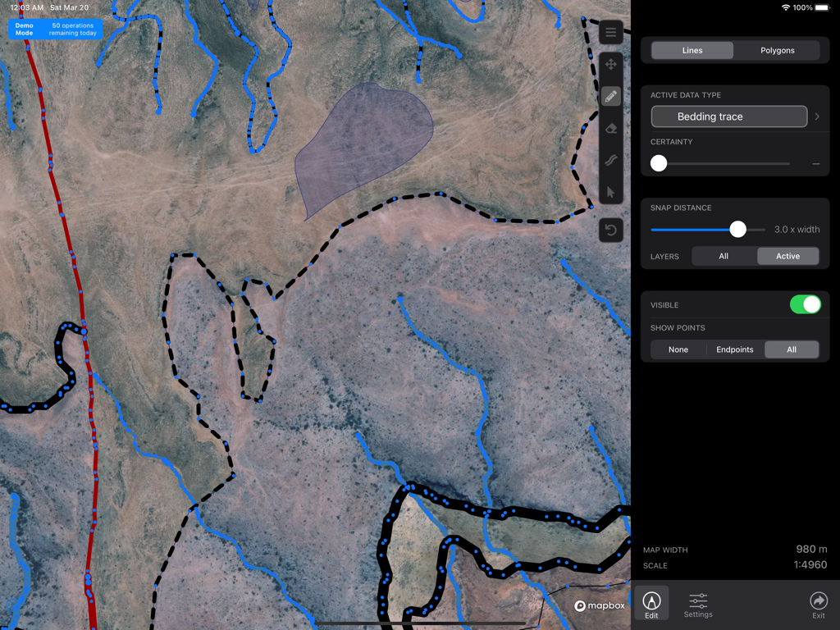Select the Pencil drawing tool

pos(610,97)
